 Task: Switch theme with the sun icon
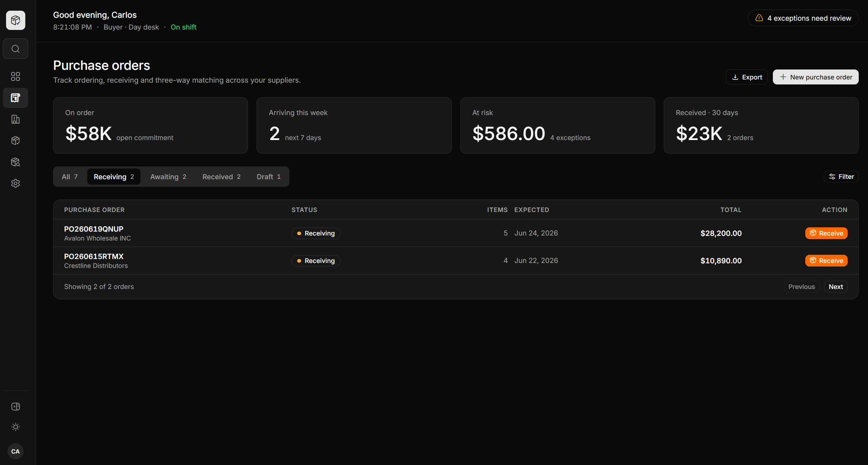pos(15,427)
